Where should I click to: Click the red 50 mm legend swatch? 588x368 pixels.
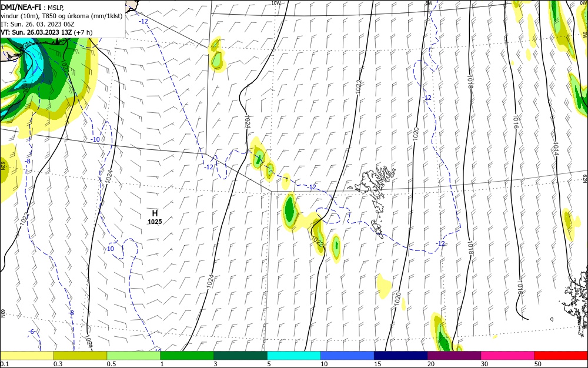point(561,356)
